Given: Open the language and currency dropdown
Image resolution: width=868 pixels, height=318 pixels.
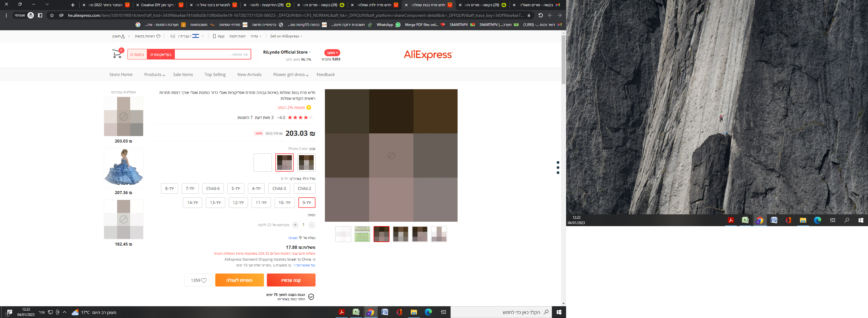Looking at the screenshot, I should 187,36.
